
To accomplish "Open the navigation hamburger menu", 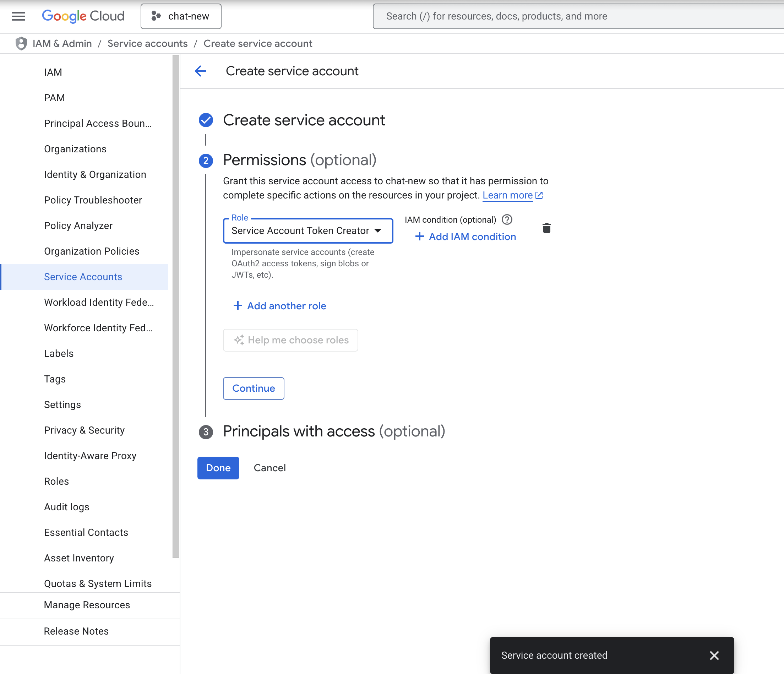I will (18, 16).
